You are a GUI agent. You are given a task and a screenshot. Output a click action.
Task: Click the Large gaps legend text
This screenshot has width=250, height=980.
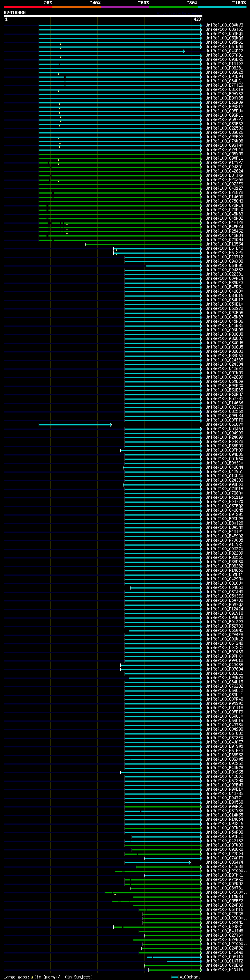48,977
